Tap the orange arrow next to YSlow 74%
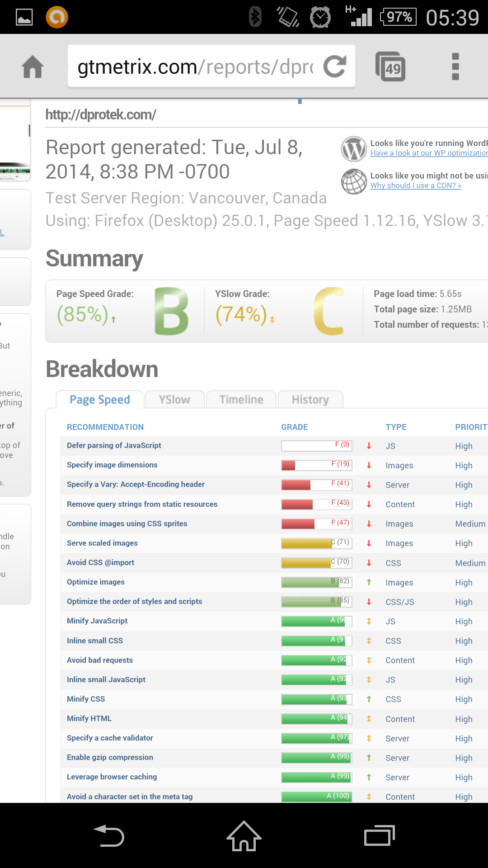Image resolution: width=488 pixels, height=868 pixels. pyautogui.click(x=272, y=320)
